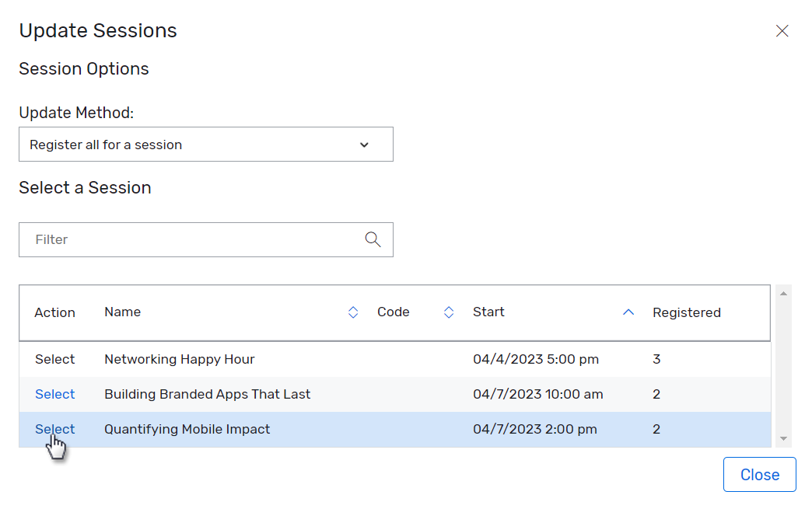Click the upward sort arrow on Start column
812x509 pixels.
coord(628,312)
